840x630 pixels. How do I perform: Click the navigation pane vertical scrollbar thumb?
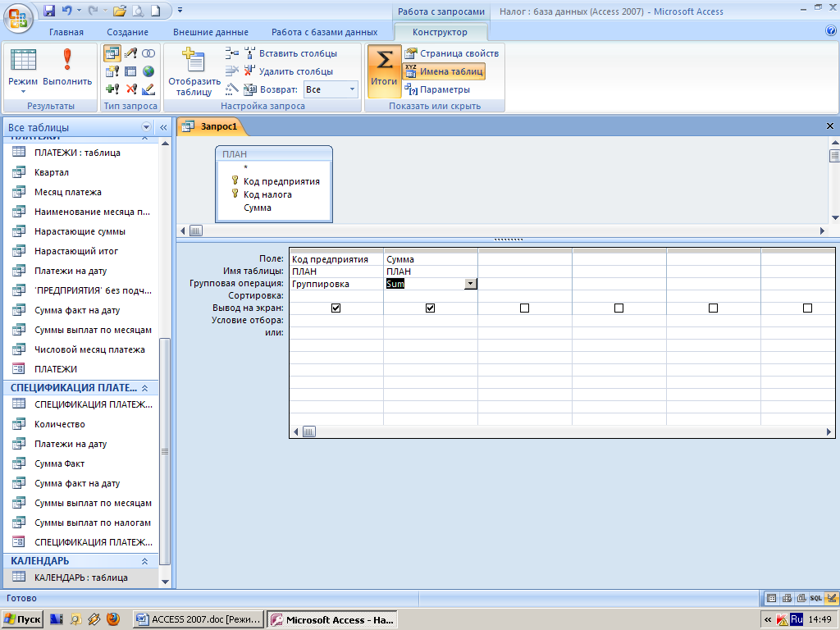pyautogui.click(x=164, y=452)
